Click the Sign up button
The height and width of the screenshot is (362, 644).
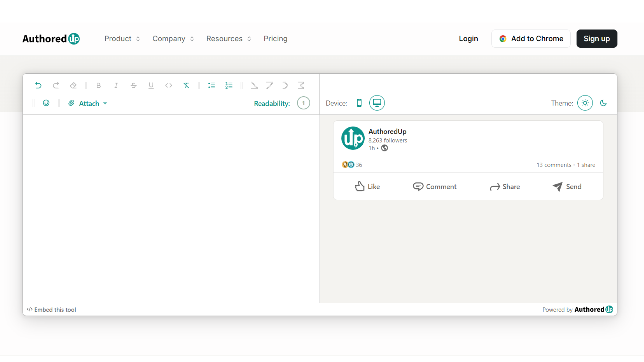pyautogui.click(x=597, y=39)
